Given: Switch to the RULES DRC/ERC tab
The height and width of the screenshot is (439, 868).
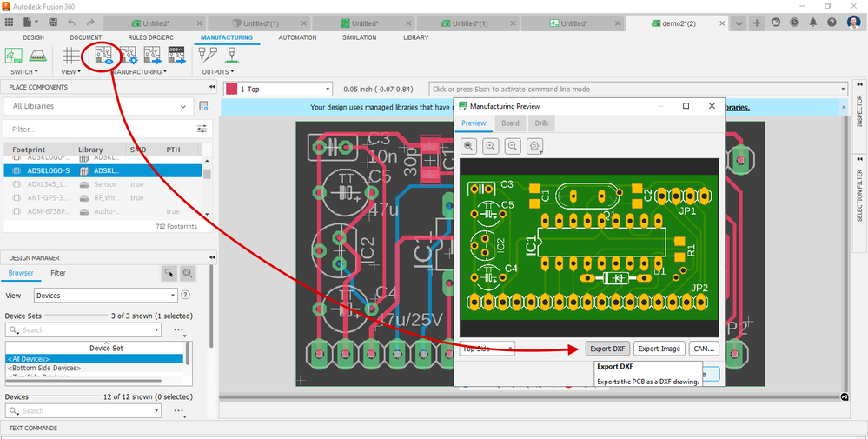Looking at the screenshot, I should 149,37.
